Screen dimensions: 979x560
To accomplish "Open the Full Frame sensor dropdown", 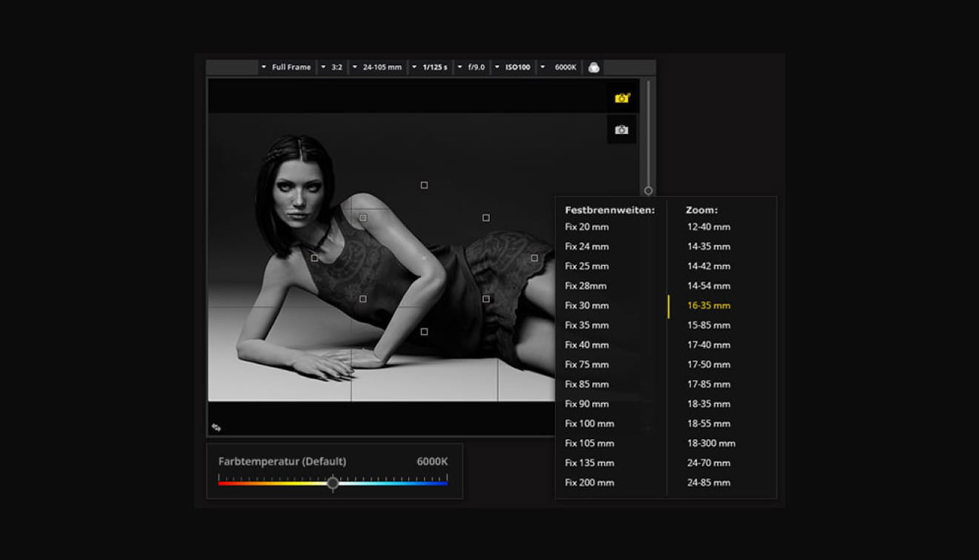I will pyautogui.click(x=285, y=67).
